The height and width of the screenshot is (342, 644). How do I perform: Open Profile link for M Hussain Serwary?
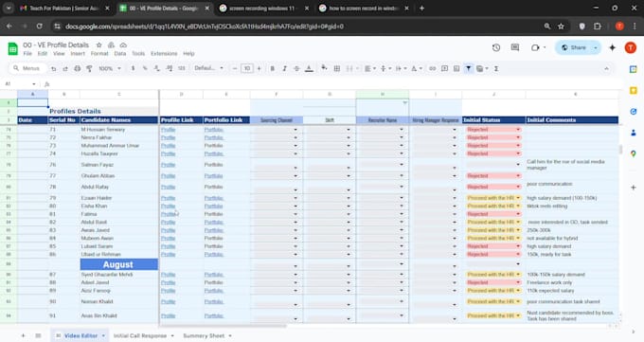pyautogui.click(x=168, y=130)
